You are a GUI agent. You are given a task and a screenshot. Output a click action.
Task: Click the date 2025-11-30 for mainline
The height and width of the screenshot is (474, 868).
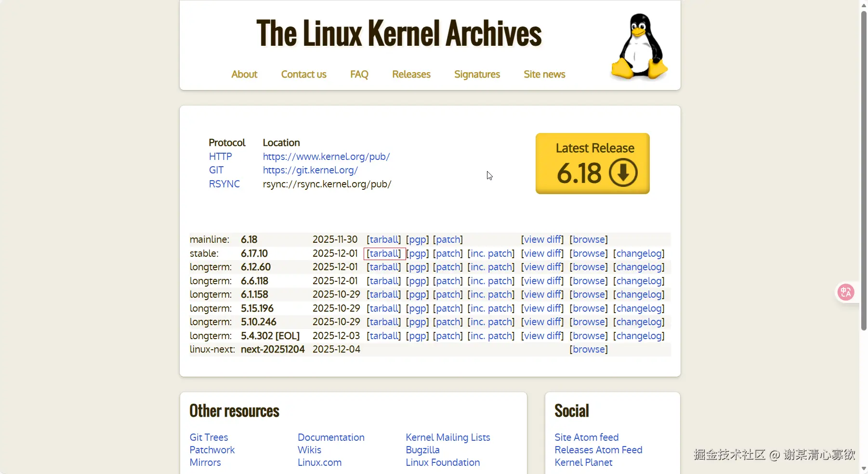335,239
